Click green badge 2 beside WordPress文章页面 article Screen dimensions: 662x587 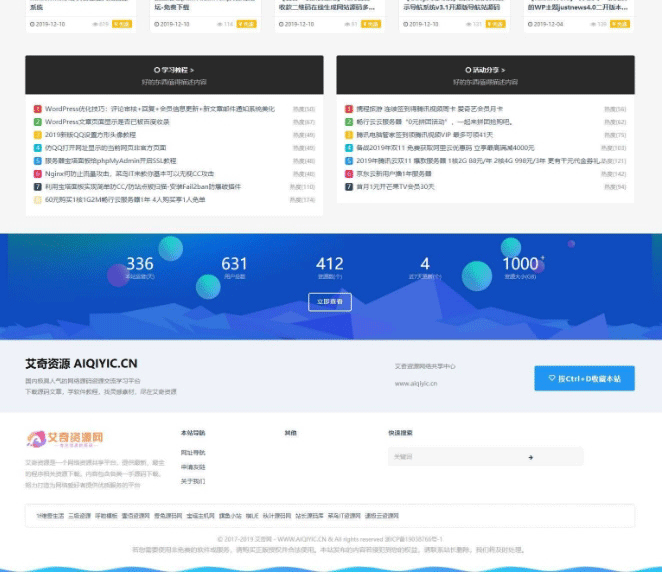click(x=38, y=122)
